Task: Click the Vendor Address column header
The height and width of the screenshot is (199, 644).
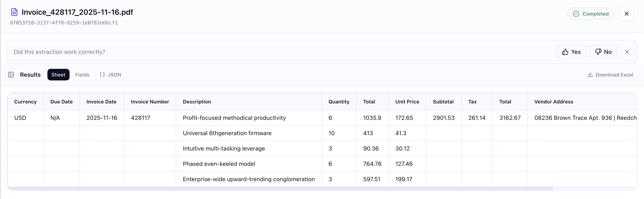Action: 582,102
